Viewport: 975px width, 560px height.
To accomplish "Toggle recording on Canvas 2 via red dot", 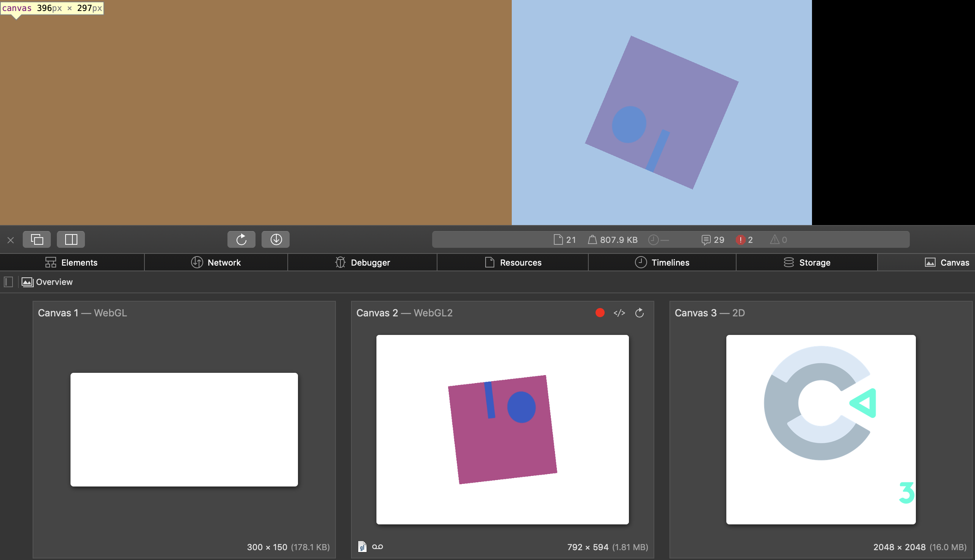I will pos(600,313).
